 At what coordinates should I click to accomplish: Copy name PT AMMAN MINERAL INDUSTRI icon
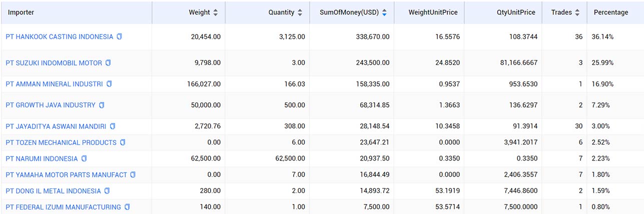tap(109, 84)
